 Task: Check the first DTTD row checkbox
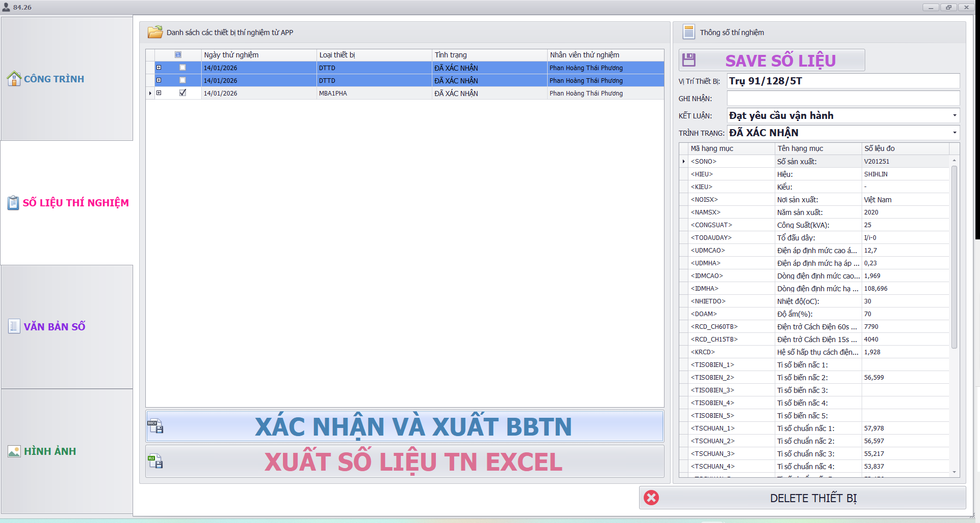tap(182, 67)
